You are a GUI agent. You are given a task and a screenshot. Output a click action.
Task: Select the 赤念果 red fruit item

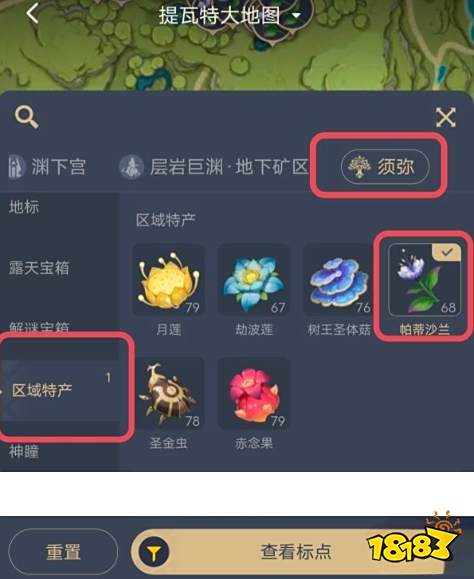tap(254, 403)
